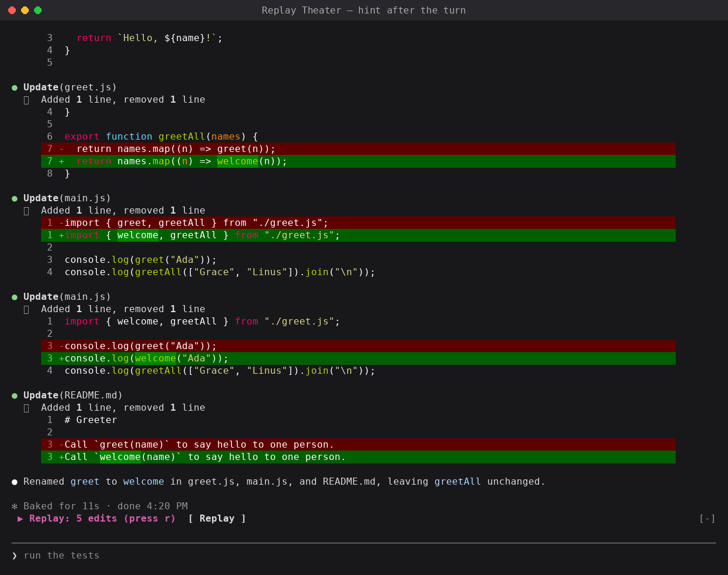
Task: Click the green bullet beside Update(greet.js)
Action: pos(15,87)
